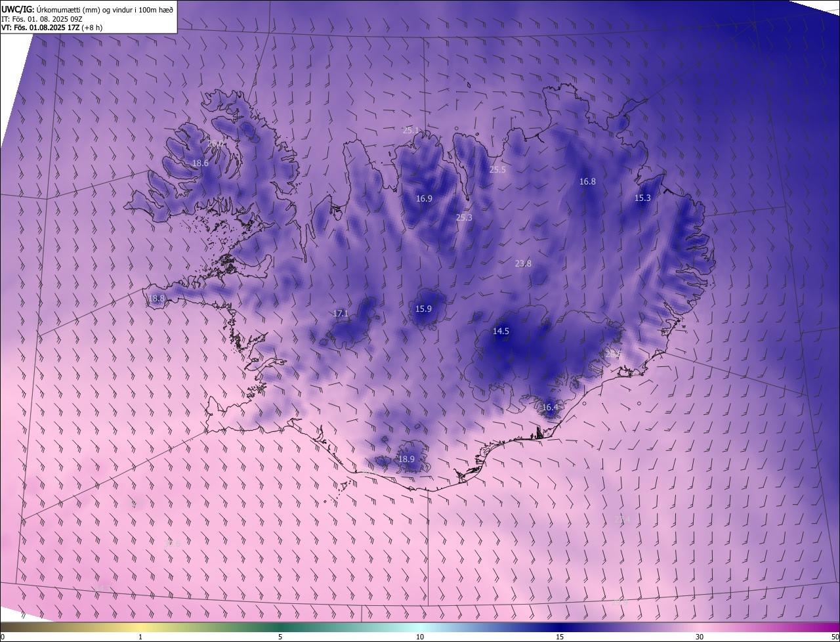Click the color scale tick label 5

tap(280, 637)
